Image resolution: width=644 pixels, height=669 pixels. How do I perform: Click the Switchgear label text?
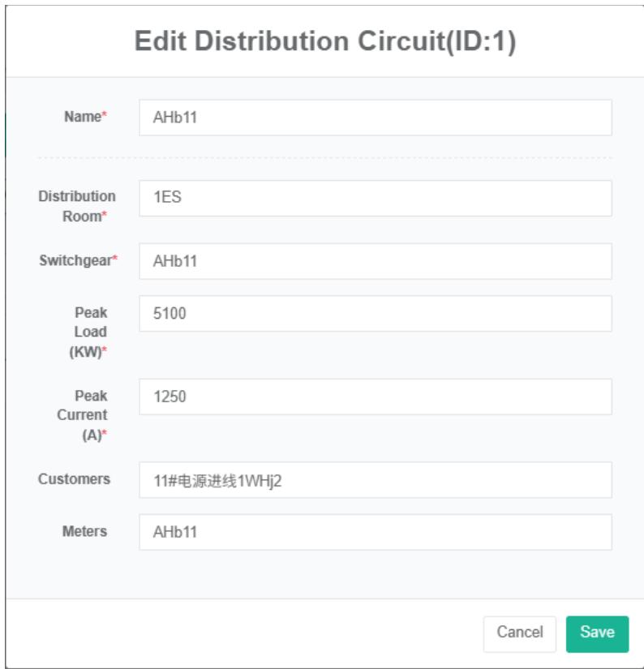point(75,260)
